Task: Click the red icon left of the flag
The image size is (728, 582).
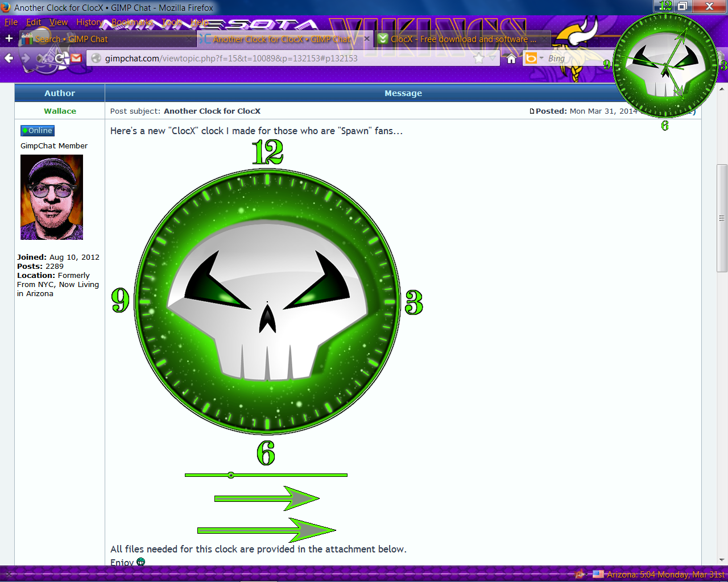Action: point(580,574)
